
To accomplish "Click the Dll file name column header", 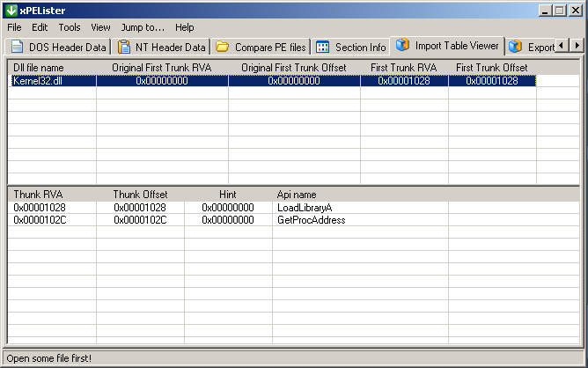I will click(x=39, y=68).
